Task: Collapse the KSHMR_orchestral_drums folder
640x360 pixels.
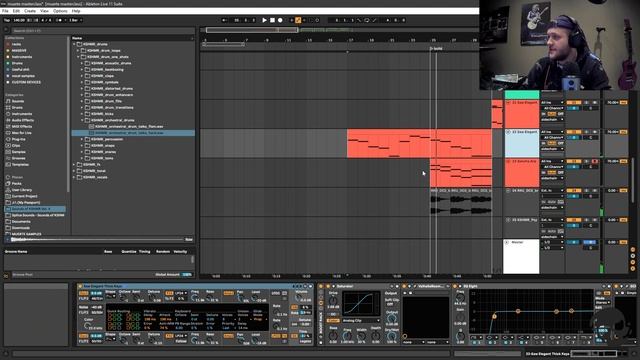Action: pyautogui.click(x=82, y=120)
